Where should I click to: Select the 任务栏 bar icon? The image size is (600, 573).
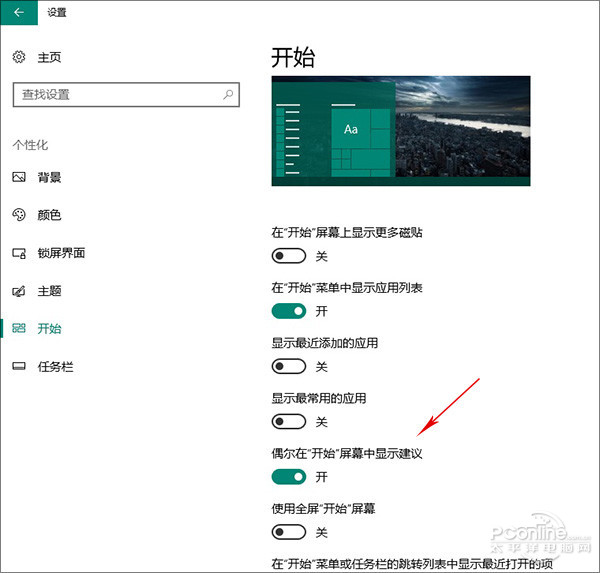(x=19, y=366)
